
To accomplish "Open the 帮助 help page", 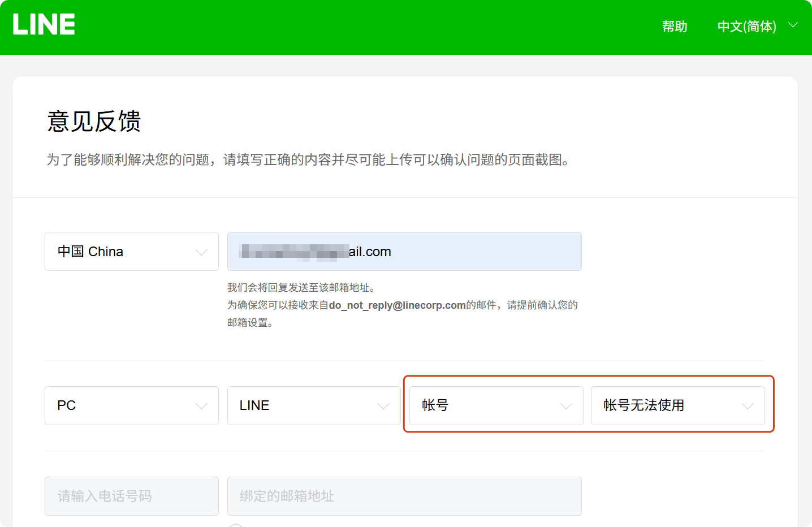I will click(x=674, y=27).
